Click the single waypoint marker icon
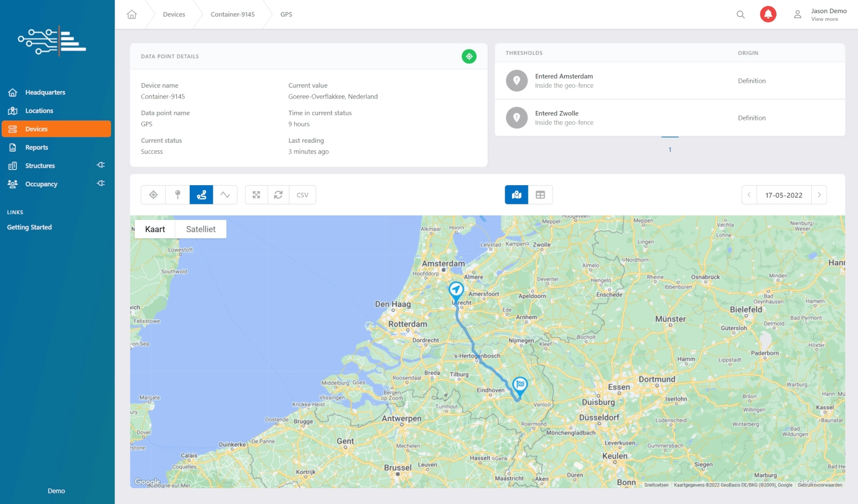Screen dimensions: 858x504 coord(178,194)
